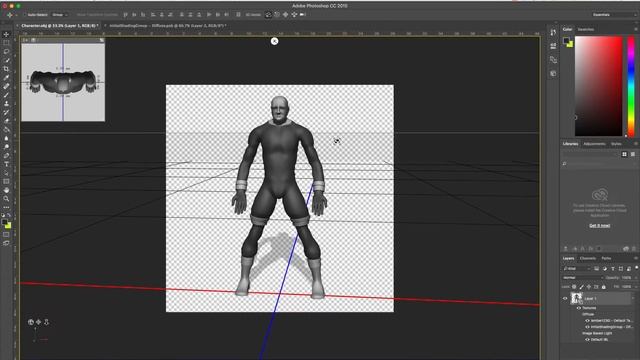Image resolution: width=640 pixels, height=360 pixels.
Task: Select the Crop tool
Action: [x=6, y=69]
